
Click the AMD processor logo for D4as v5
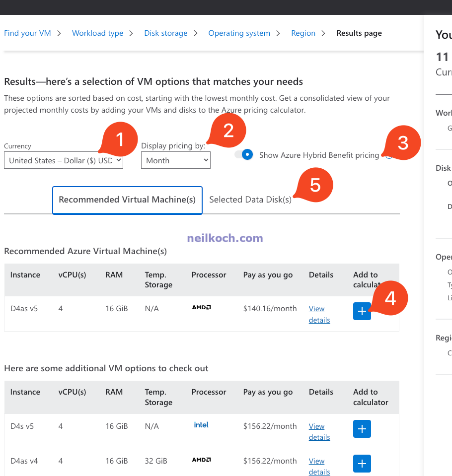[201, 307]
